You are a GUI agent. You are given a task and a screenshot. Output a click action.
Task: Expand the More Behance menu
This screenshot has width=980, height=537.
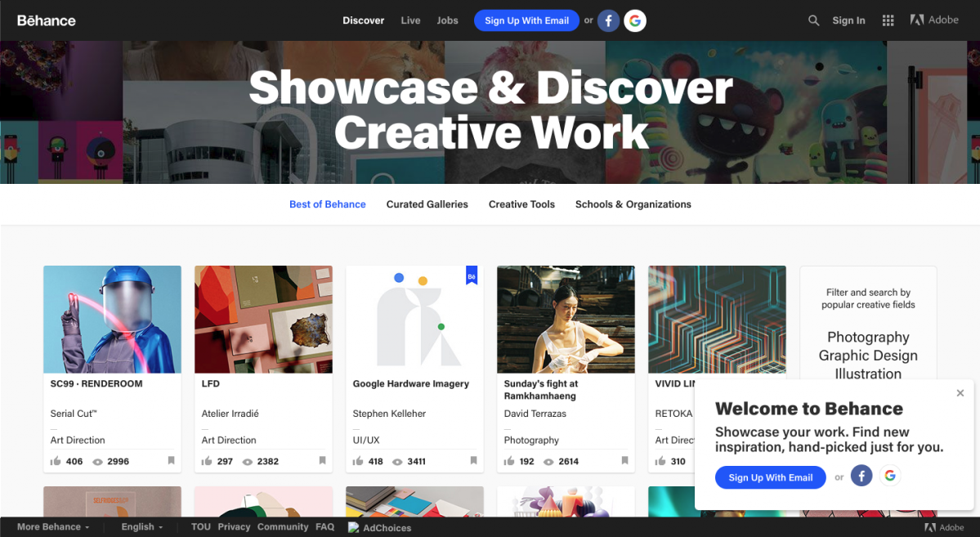(x=53, y=527)
